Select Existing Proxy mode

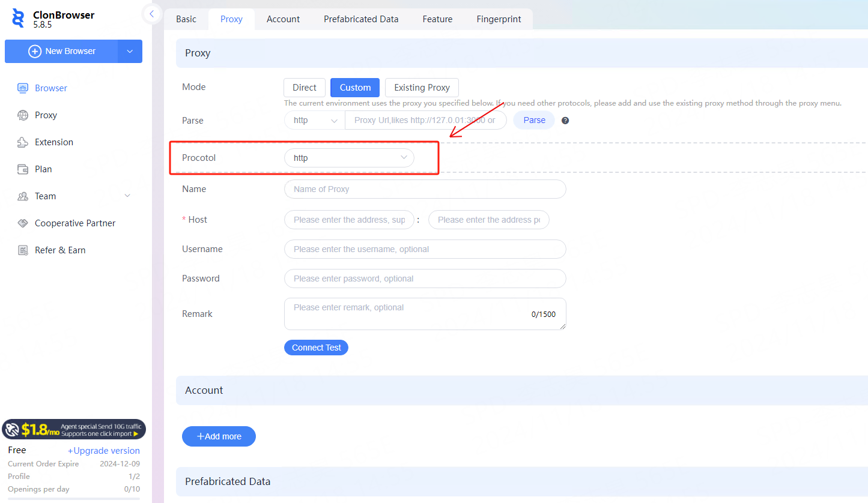[x=422, y=88]
